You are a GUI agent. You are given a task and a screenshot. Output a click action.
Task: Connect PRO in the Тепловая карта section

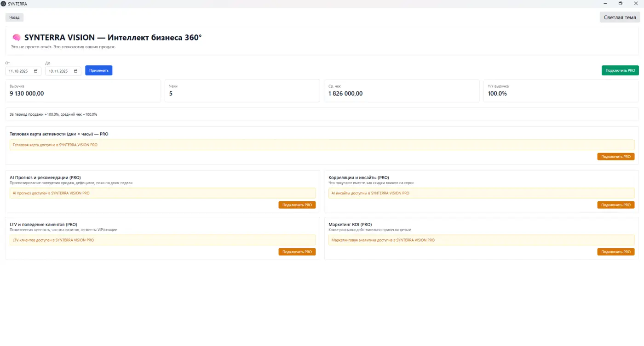615,157
